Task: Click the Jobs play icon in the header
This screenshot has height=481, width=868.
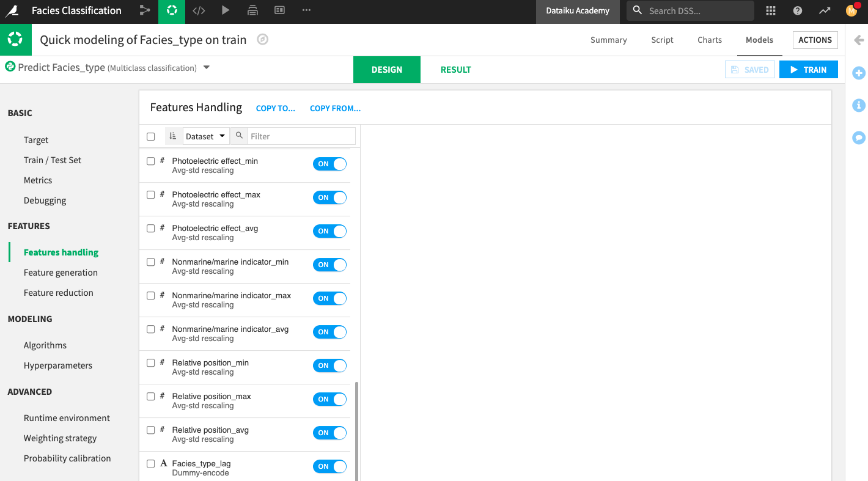Action: pos(225,10)
